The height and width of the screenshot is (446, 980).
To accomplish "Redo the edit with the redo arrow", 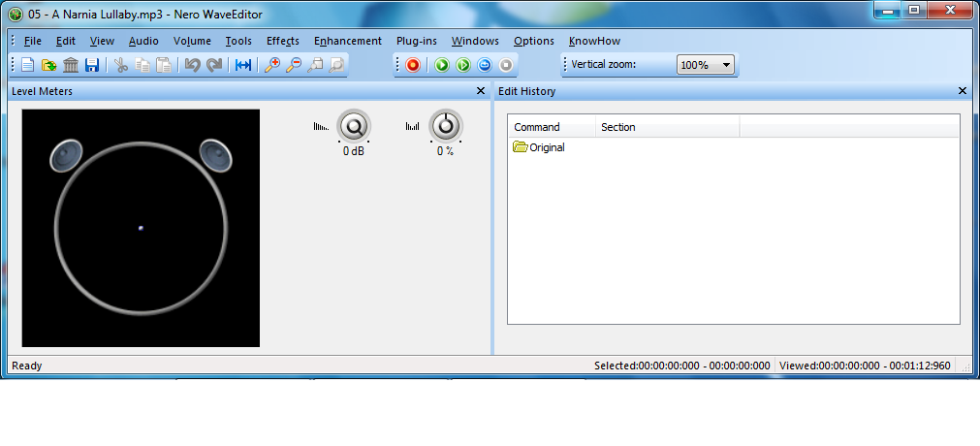I will 214,65.
